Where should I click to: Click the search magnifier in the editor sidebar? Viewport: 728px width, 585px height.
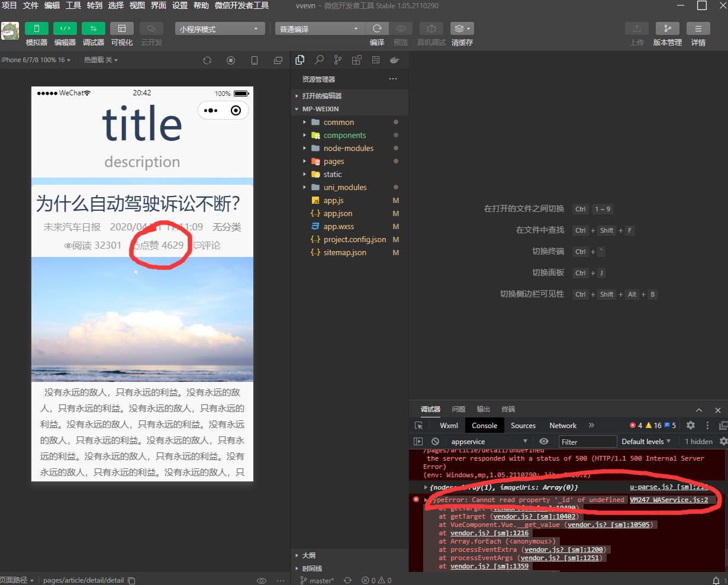319,60
